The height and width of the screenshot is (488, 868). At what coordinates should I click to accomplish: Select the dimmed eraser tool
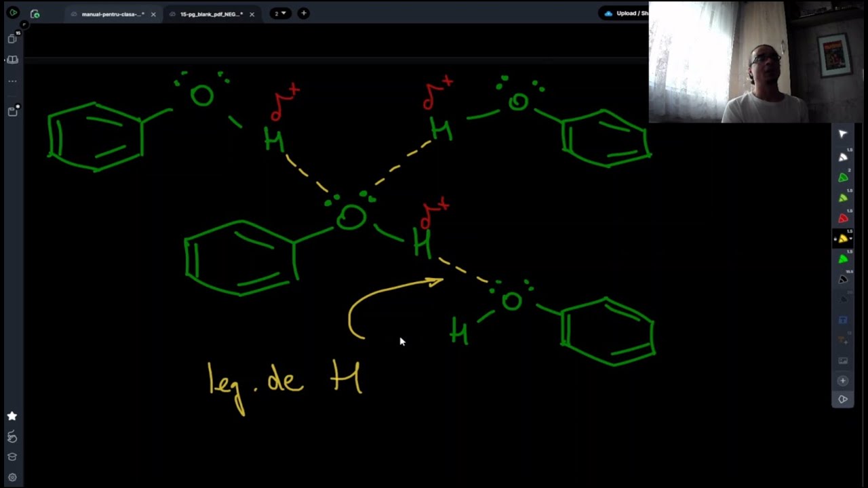tap(843, 299)
